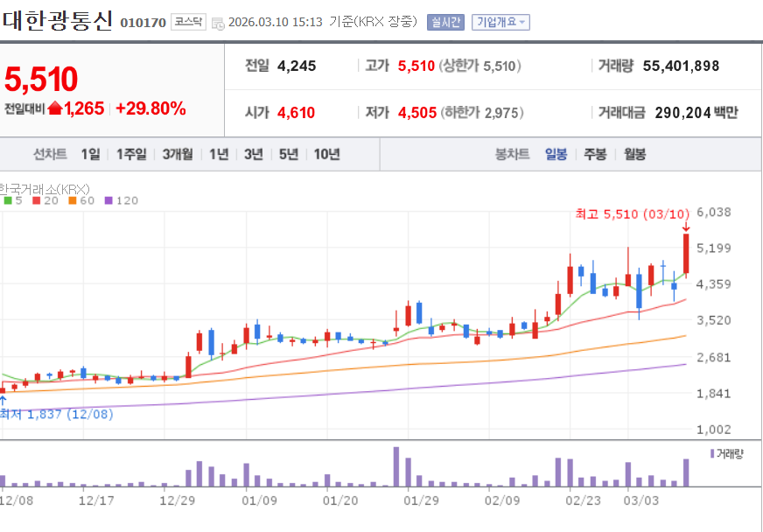This screenshot has width=763, height=532.
Task: Select the 1주일 line chart tab
Action: click(x=131, y=154)
